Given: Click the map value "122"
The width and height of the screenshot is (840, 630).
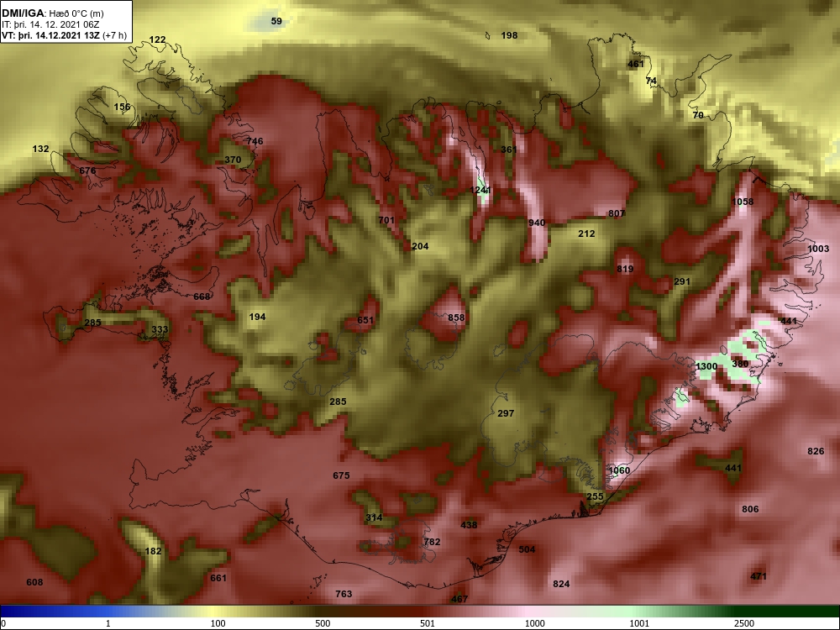Looking at the screenshot, I should tap(158, 39).
